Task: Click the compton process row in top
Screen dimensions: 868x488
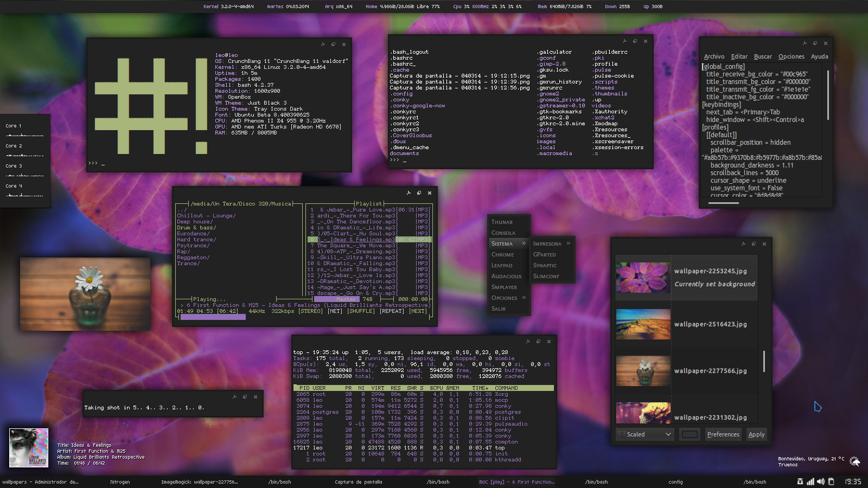Action: 423,442
